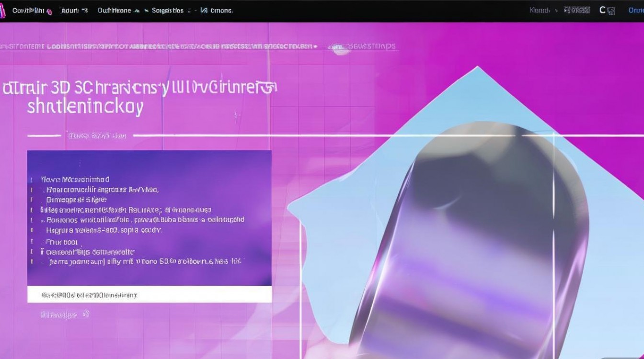Open the blue link at the navigation bar's right end
The width and height of the screenshot is (644, 359).
(636, 11)
